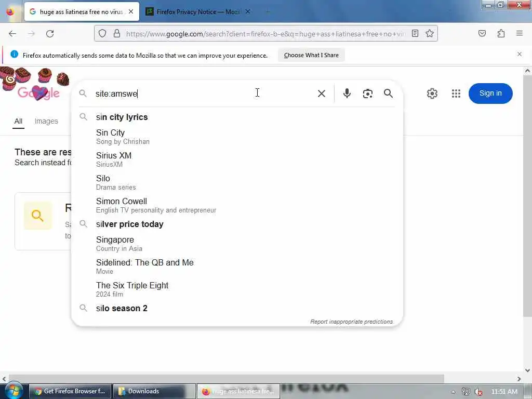Switch to Firefox Privacy Notice tab

(198, 12)
